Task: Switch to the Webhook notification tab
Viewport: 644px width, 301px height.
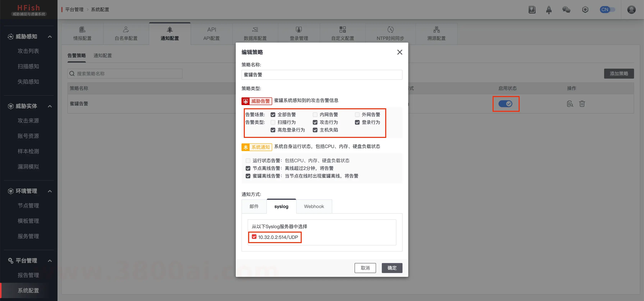Action: click(x=314, y=206)
